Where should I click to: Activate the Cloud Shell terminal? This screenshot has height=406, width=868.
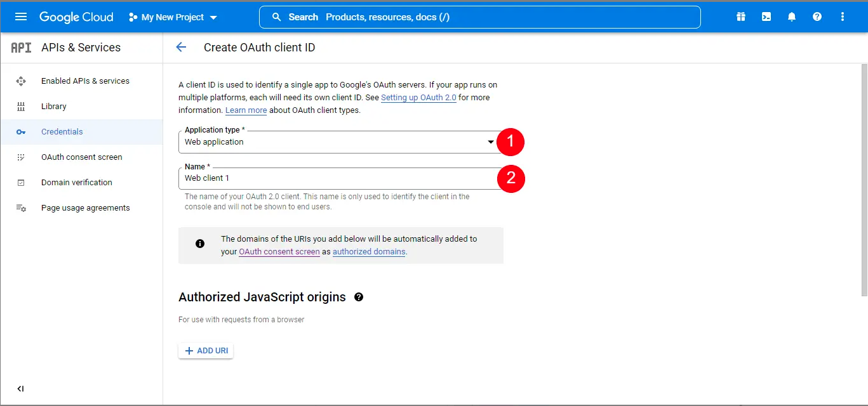coord(766,16)
